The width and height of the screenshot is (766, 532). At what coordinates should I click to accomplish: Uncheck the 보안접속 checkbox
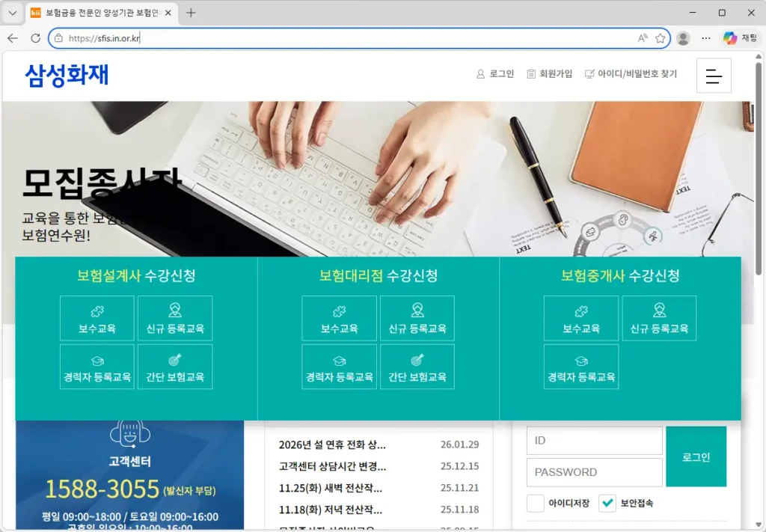coord(607,504)
